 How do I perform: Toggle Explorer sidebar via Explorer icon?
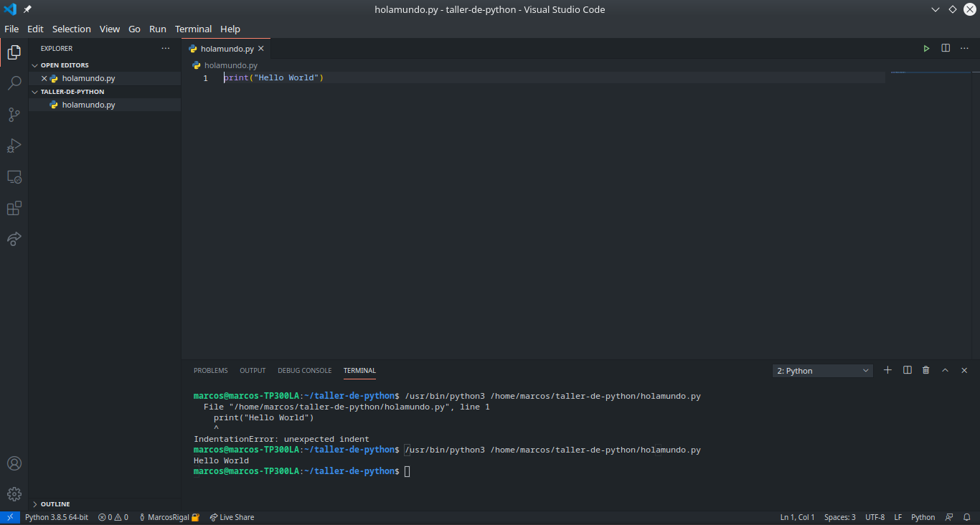[x=14, y=52]
